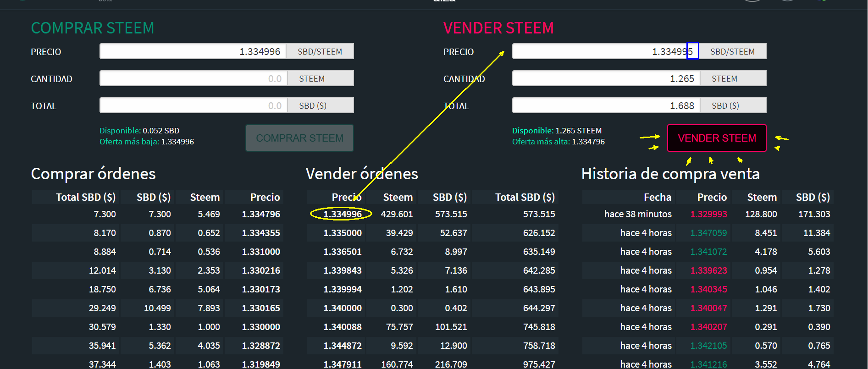Select buy order priced 1.334355
Viewport: 868px width, 369px height.
(158, 233)
